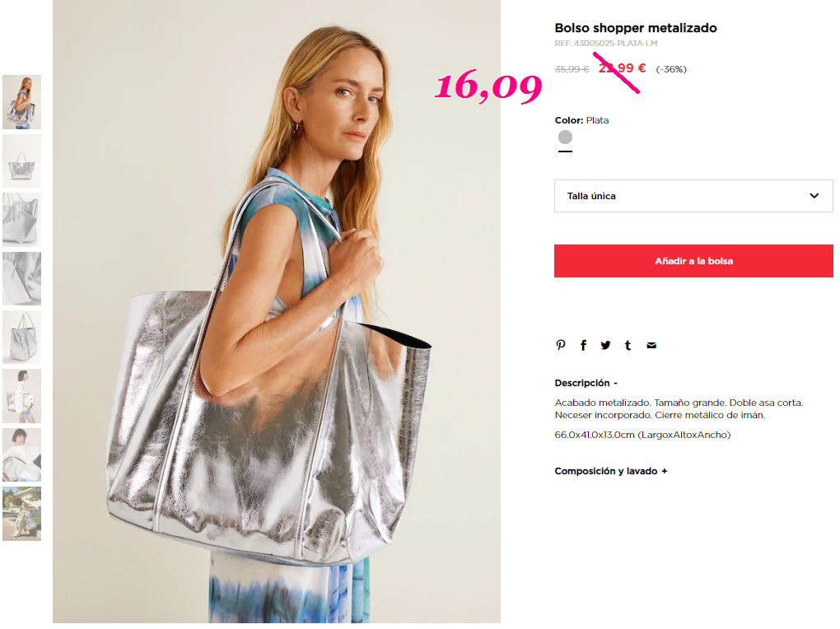
Task: Collapse the Descripción section
Action: pyautogui.click(x=586, y=383)
